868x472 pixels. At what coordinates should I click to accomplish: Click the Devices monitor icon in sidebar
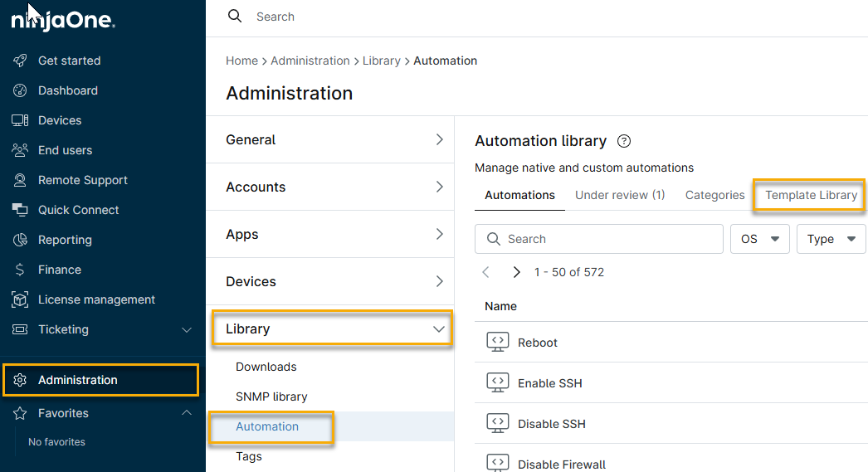[21, 120]
